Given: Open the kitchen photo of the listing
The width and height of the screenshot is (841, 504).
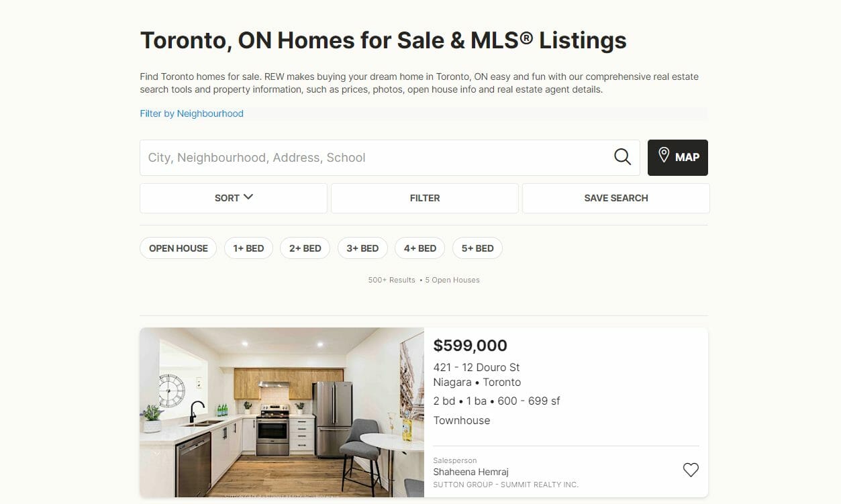Looking at the screenshot, I should (x=282, y=412).
